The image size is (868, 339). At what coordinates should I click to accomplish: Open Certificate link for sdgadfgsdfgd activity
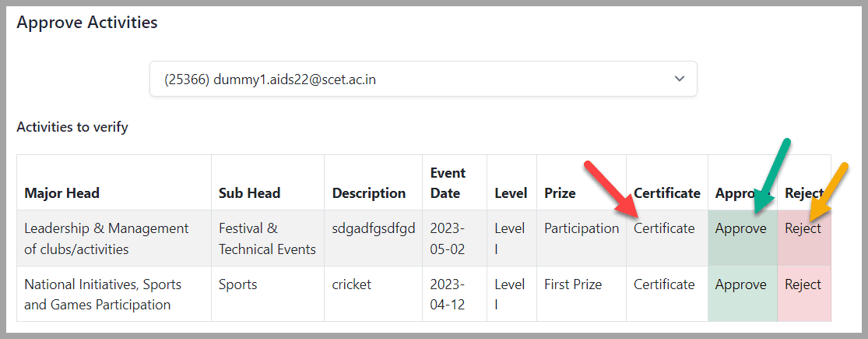pyautogui.click(x=664, y=228)
